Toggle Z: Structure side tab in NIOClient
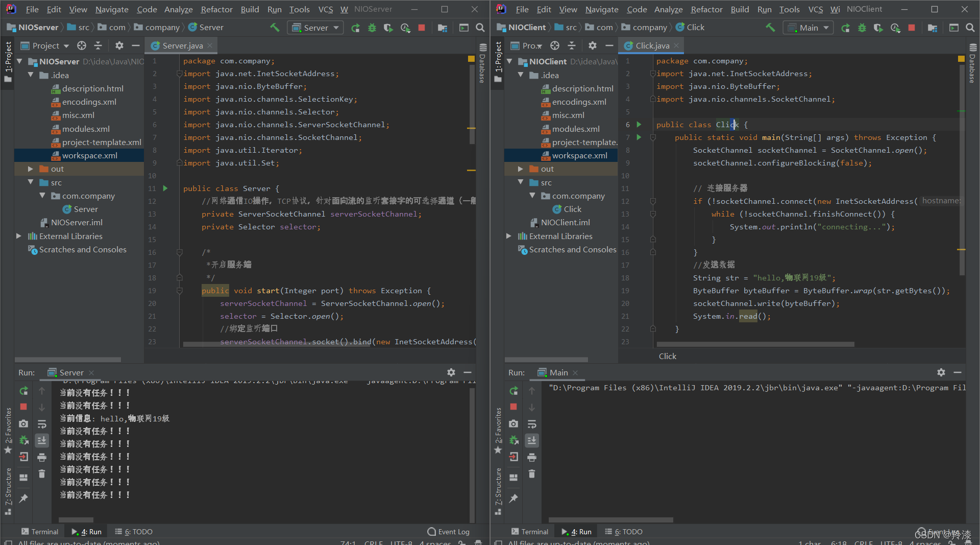The width and height of the screenshot is (980, 545). [498, 491]
